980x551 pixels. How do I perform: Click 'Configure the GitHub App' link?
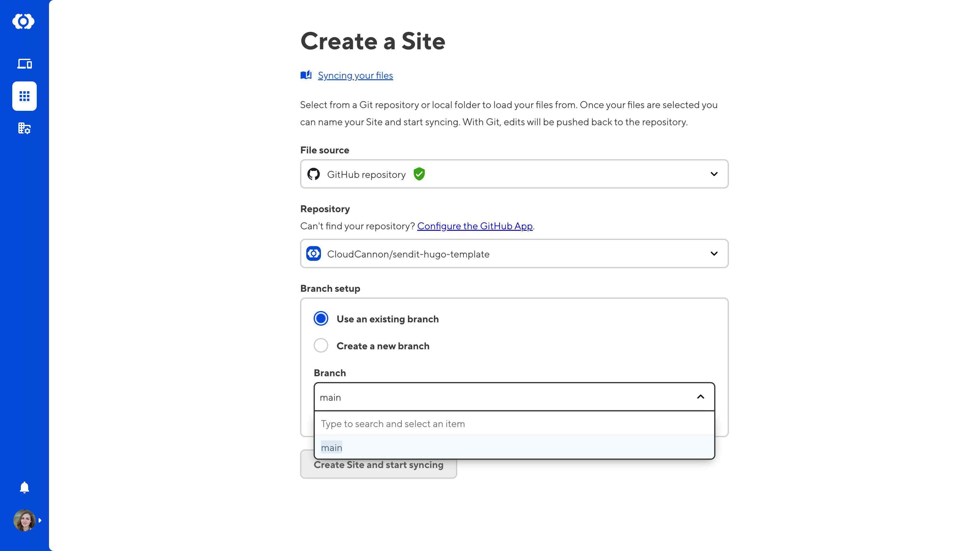point(475,225)
